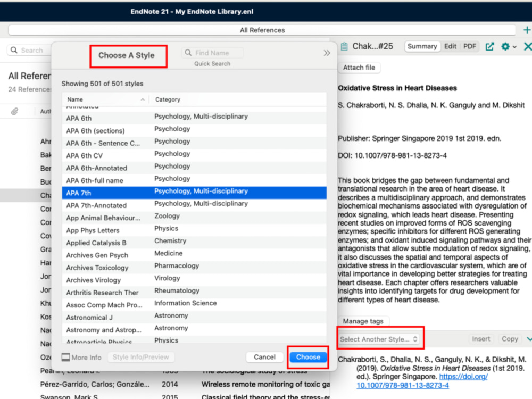The height and width of the screenshot is (399, 532).
Task: Select the App Phys Letters style
Action: (x=194, y=230)
